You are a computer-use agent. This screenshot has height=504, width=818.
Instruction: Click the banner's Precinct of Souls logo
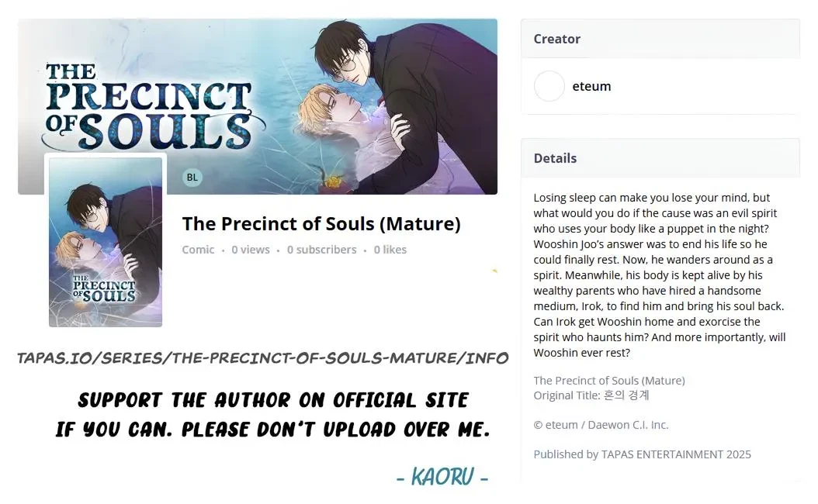[151, 107]
